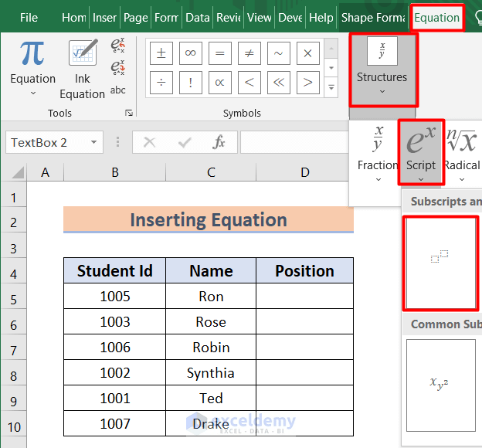The image size is (482, 448).
Task: Insert the factorial exclamation symbol
Action: tap(191, 83)
